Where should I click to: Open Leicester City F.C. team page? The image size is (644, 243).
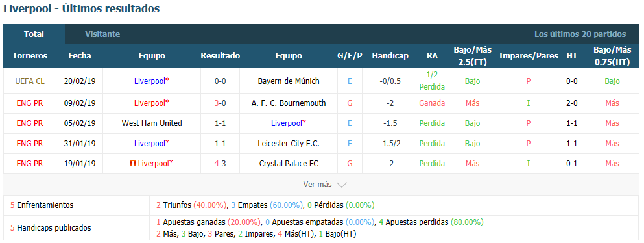[x=289, y=144]
